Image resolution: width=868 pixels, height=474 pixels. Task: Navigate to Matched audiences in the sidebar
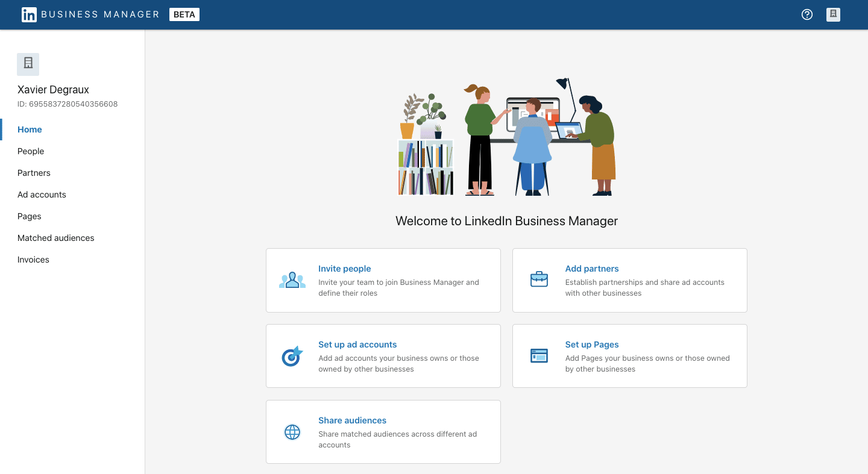(x=55, y=238)
